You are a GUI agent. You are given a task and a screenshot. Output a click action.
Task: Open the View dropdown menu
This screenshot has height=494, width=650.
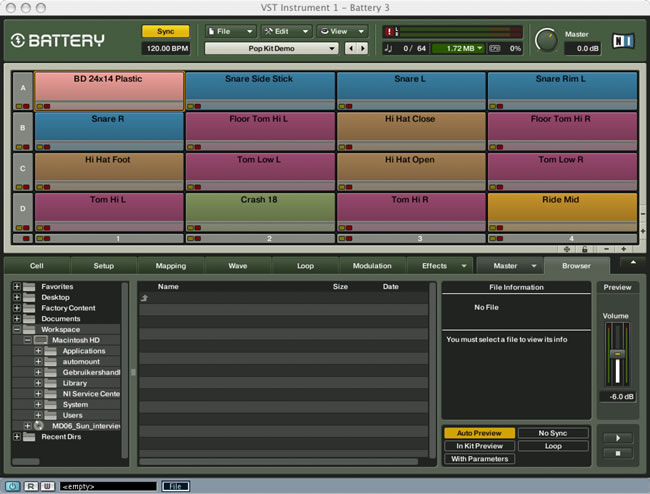point(343,31)
